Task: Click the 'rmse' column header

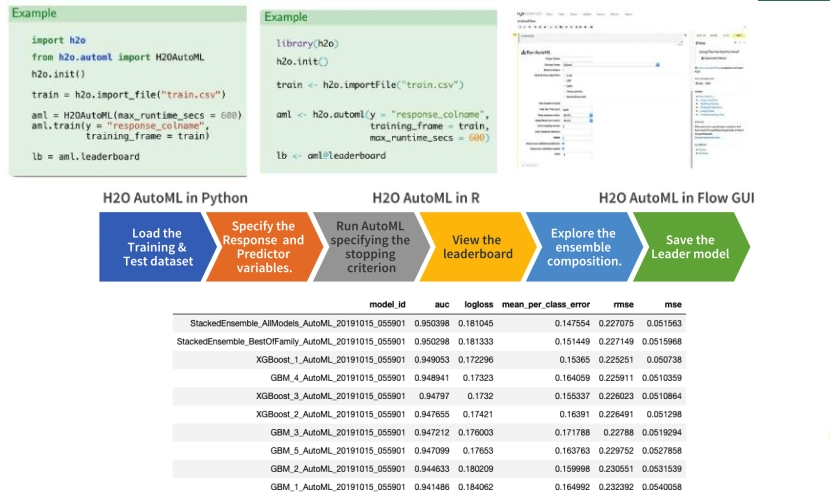Action: pos(624,305)
